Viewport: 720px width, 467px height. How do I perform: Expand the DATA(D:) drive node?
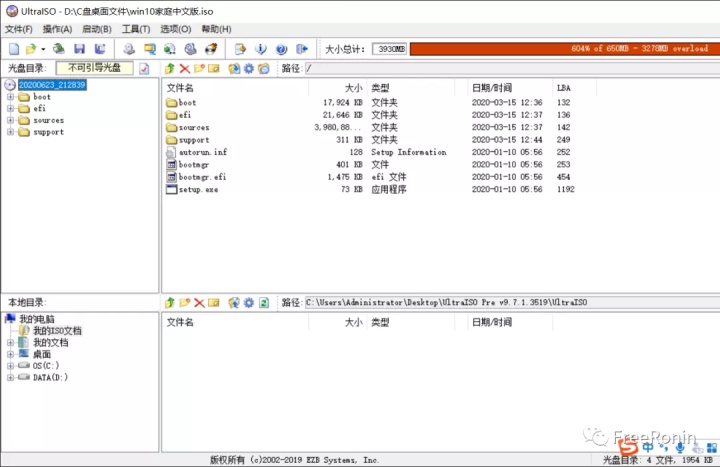(x=10, y=377)
